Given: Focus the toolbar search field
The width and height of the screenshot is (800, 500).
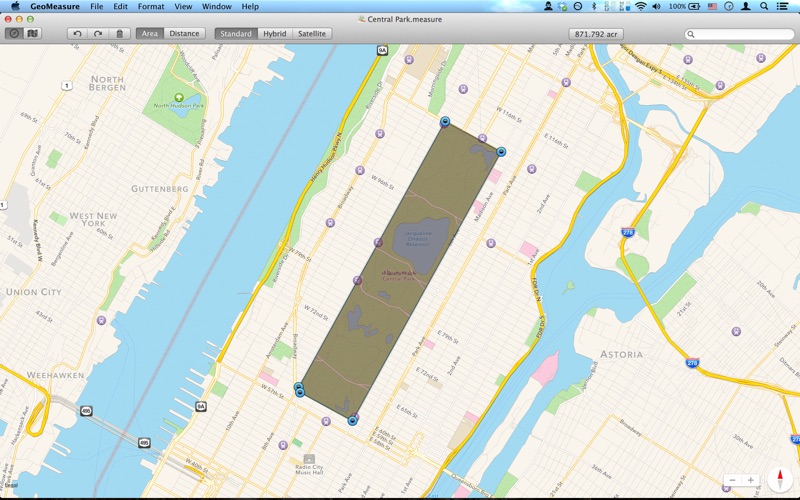Looking at the screenshot, I should pyautogui.click(x=739, y=34).
